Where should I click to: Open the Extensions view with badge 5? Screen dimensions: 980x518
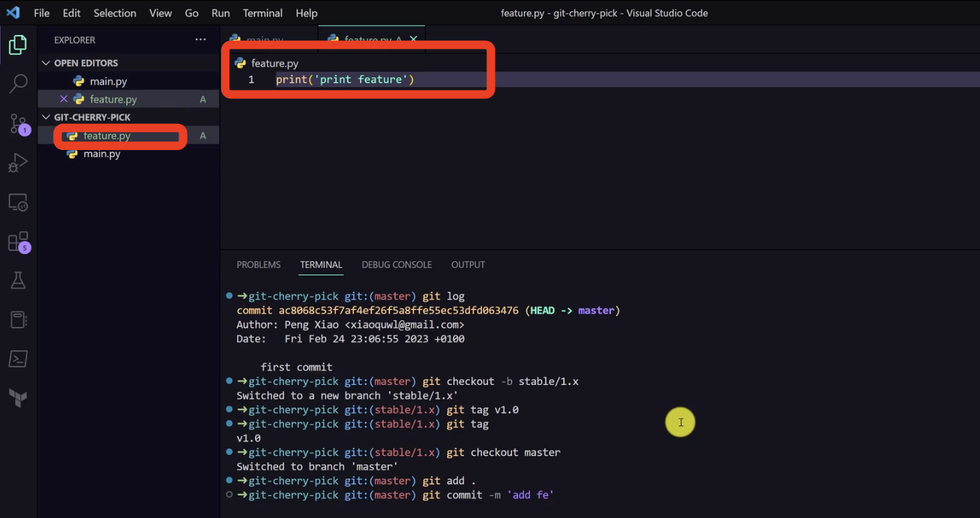18,242
